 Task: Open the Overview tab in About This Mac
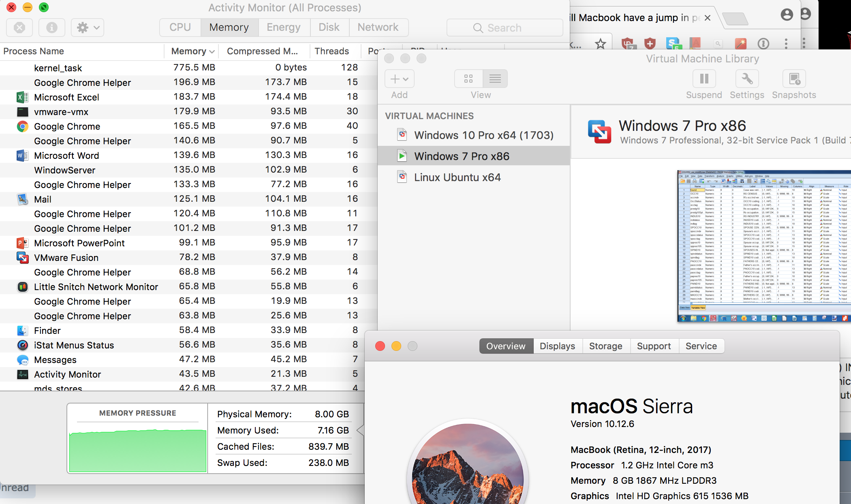click(506, 346)
